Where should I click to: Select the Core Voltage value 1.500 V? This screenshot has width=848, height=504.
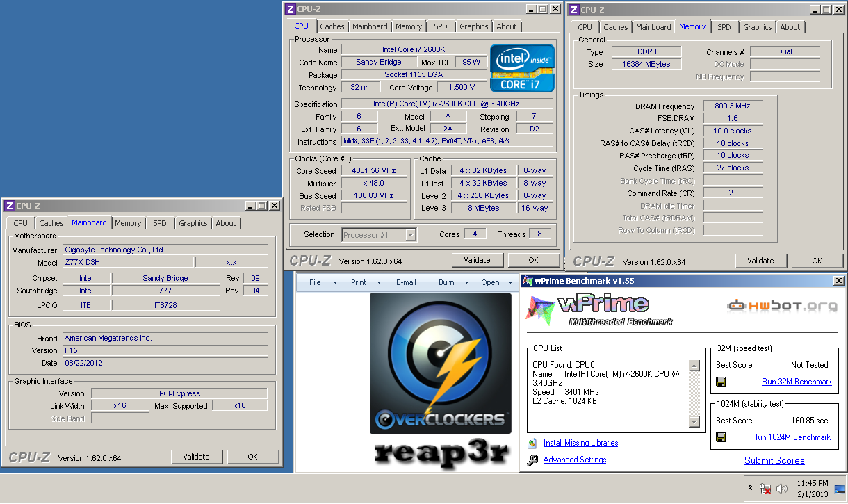point(461,87)
